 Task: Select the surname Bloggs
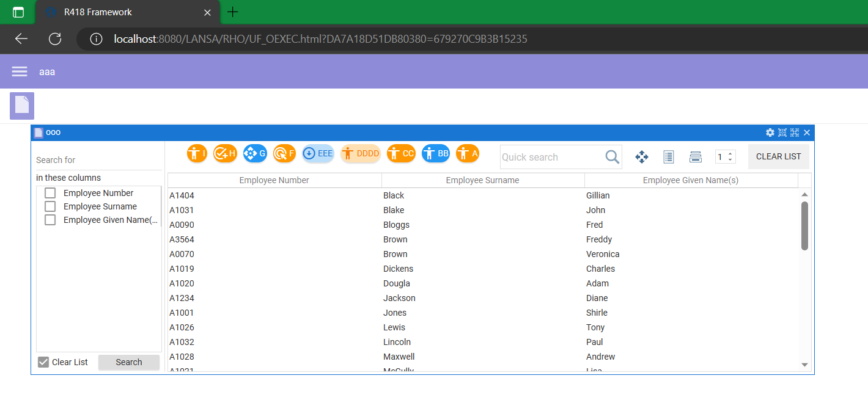[x=396, y=225]
